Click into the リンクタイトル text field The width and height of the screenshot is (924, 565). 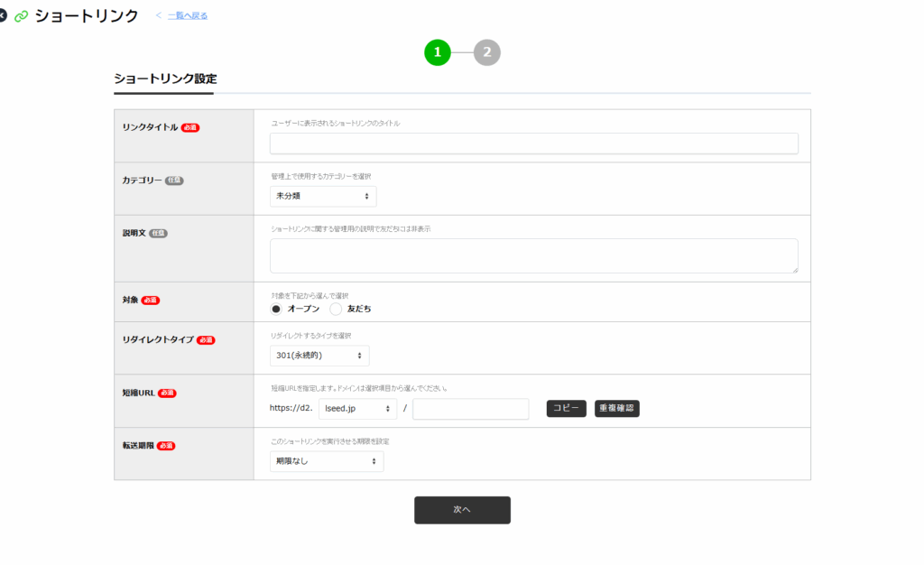click(533, 144)
